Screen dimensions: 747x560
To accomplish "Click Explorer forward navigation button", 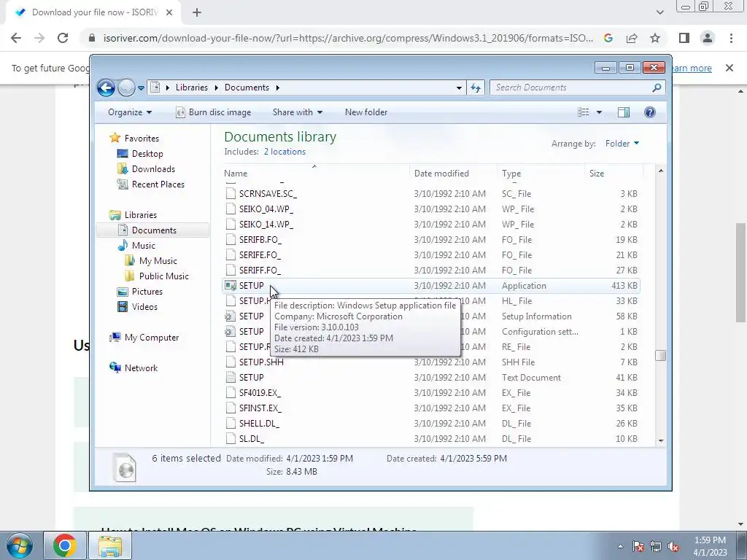I will coord(126,87).
